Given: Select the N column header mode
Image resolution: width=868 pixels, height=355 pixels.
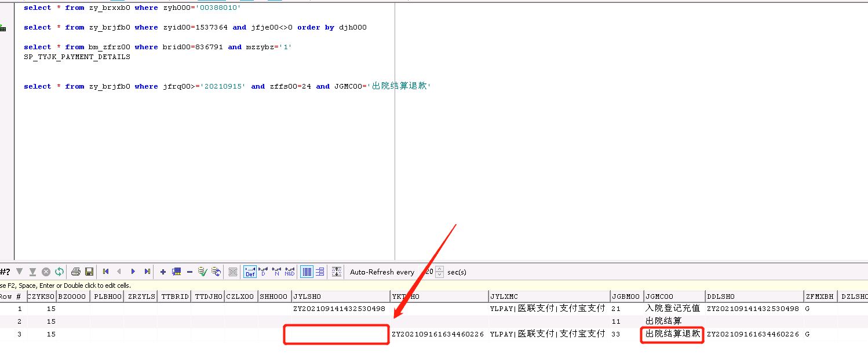Looking at the screenshot, I should [x=276, y=272].
